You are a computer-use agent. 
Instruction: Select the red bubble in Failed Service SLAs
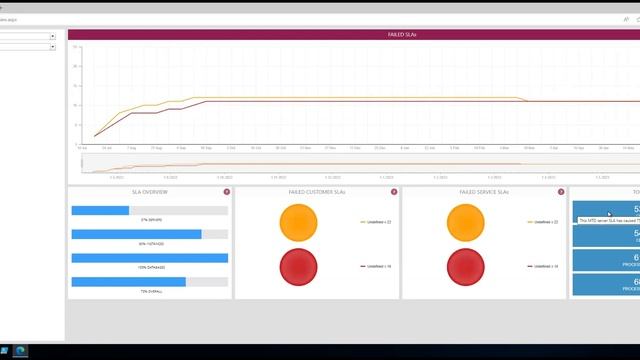click(466, 267)
